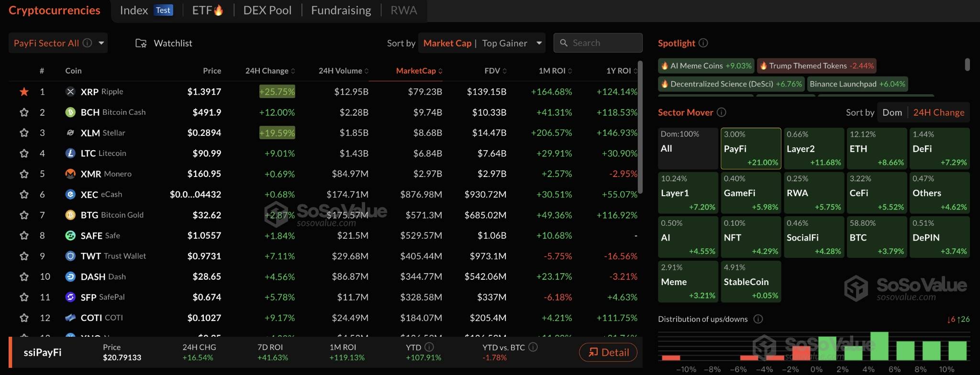Click the coin table vertical scrollbar
Image resolution: width=980 pixels, height=375 pixels.
pos(640,127)
